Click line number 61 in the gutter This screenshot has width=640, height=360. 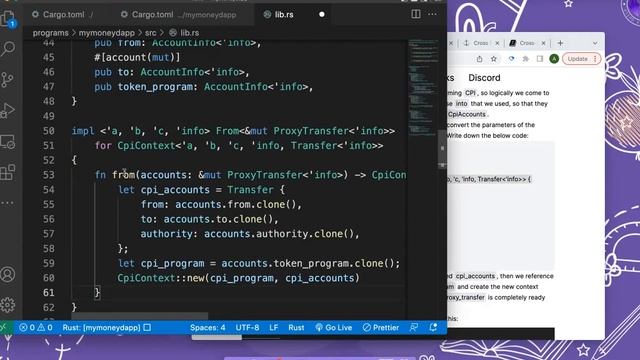(49, 293)
